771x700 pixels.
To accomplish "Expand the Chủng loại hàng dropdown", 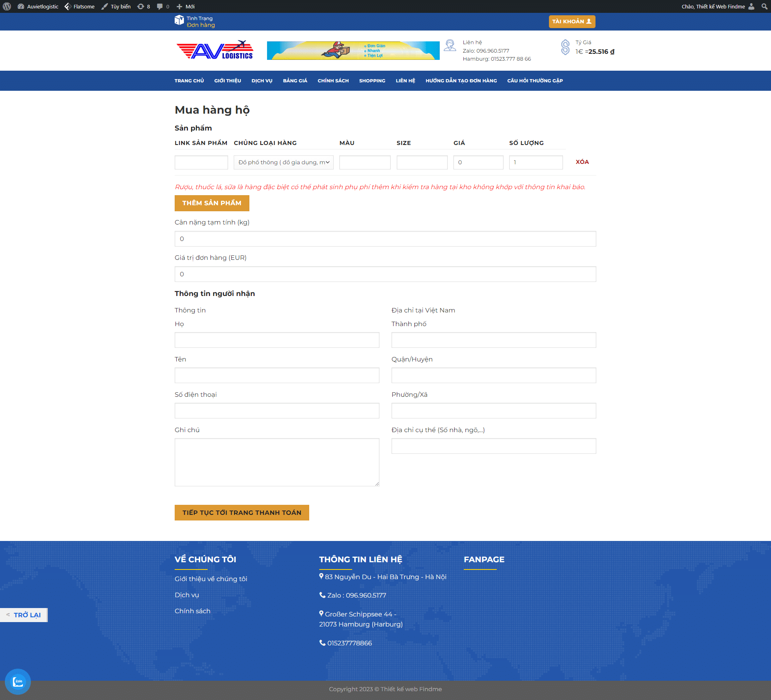I will click(x=284, y=162).
